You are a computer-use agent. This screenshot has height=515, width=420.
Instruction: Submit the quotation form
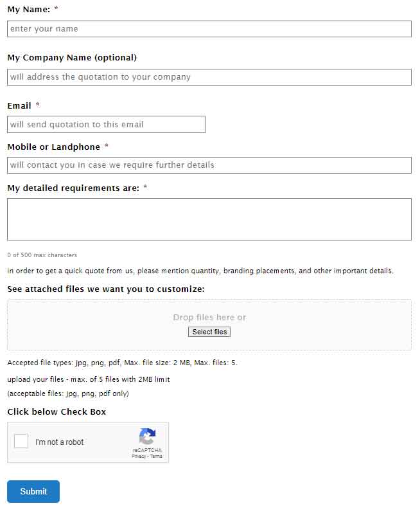pyautogui.click(x=33, y=491)
